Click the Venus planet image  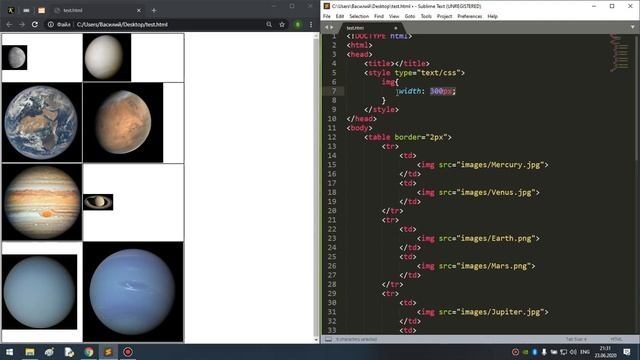pos(107,58)
